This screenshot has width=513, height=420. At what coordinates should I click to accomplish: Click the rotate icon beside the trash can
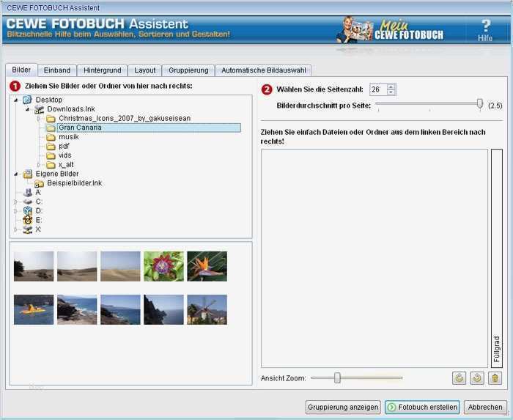(x=477, y=378)
